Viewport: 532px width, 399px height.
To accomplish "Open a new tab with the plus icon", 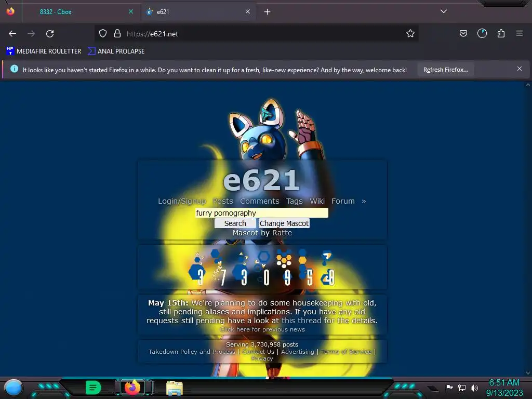I will 268,12.
